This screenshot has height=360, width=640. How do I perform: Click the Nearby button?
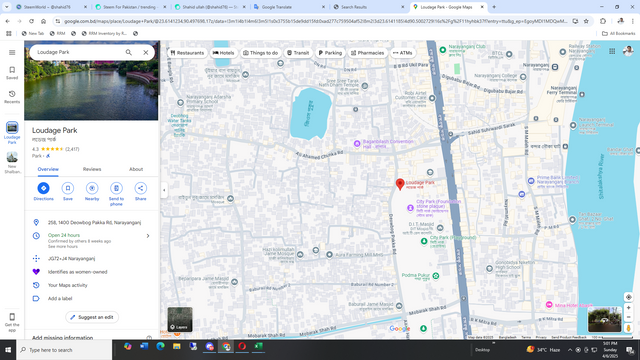pyautogui.click(x=92, y=191)
